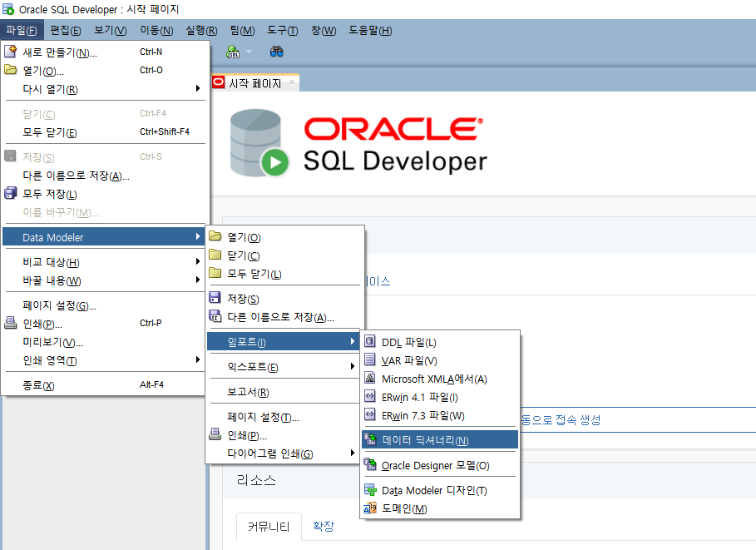Click the open folder icon in Data Modeler submenu
756x550 pixels.
[x=215, y=236]
